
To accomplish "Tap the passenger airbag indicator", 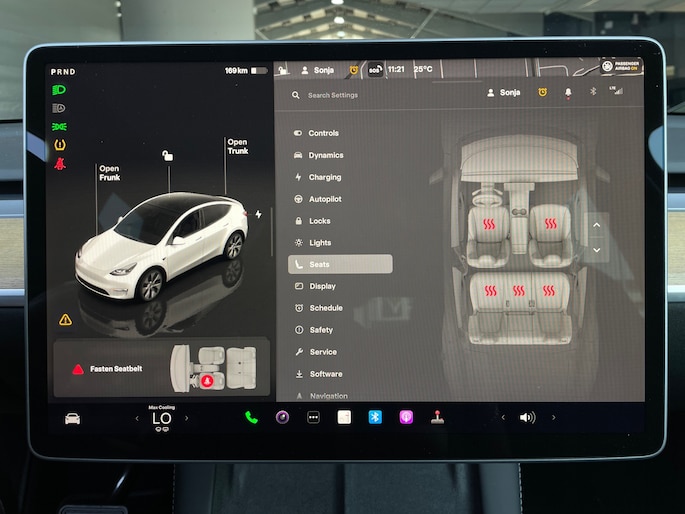I will pyautogui.click(x=620, y=66).
